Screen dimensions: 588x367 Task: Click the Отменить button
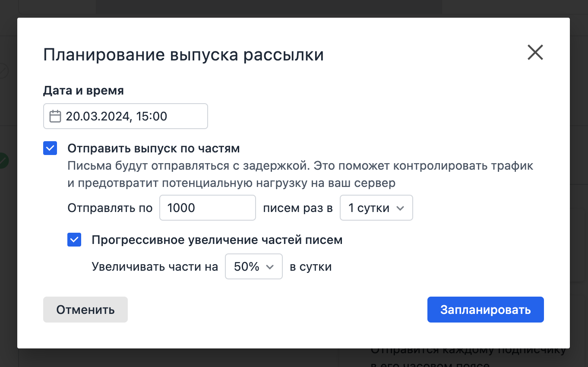coord(85,310)
